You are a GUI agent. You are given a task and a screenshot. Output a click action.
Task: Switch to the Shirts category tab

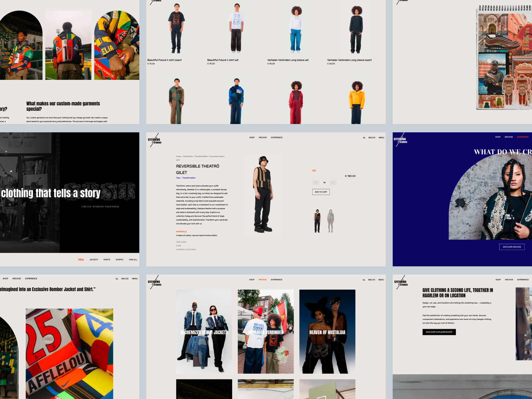(107, 260)
